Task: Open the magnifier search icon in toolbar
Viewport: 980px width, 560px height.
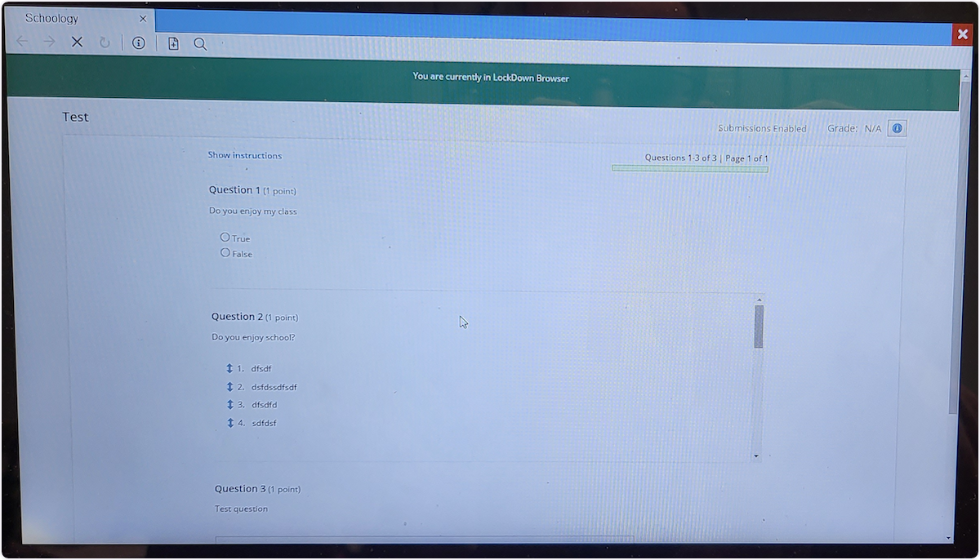Action: tap(200, 44)
